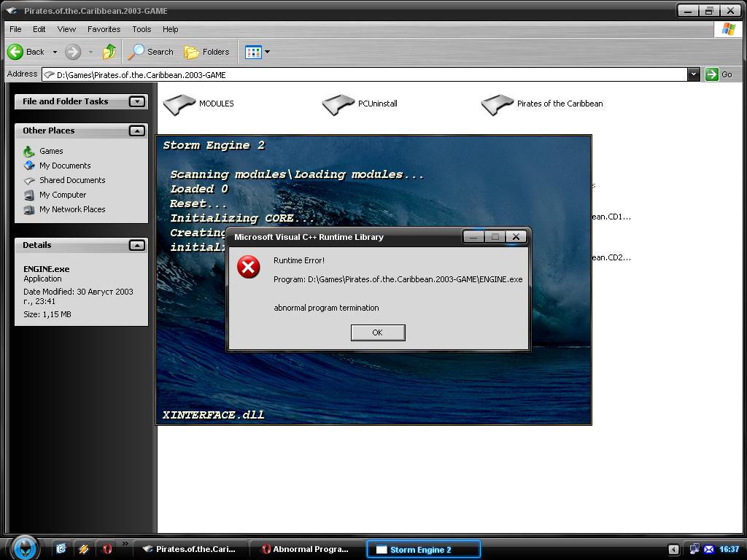Collapse the Other Places panel

[136, 131]
